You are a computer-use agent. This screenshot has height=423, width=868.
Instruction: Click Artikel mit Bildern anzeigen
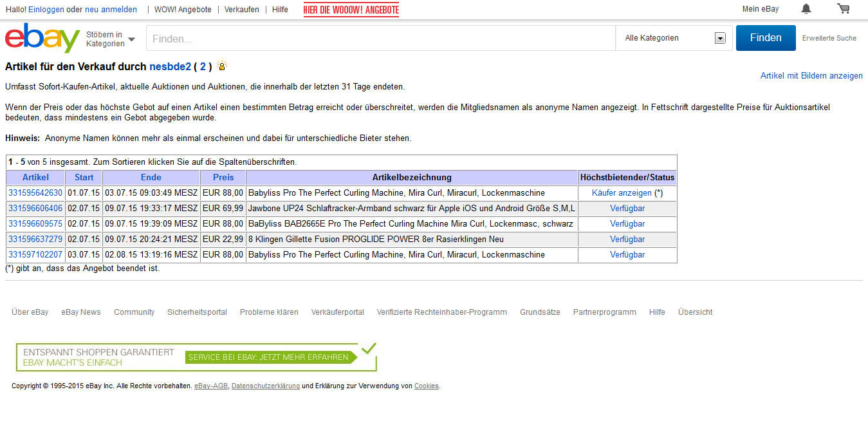tap(811, 76)
